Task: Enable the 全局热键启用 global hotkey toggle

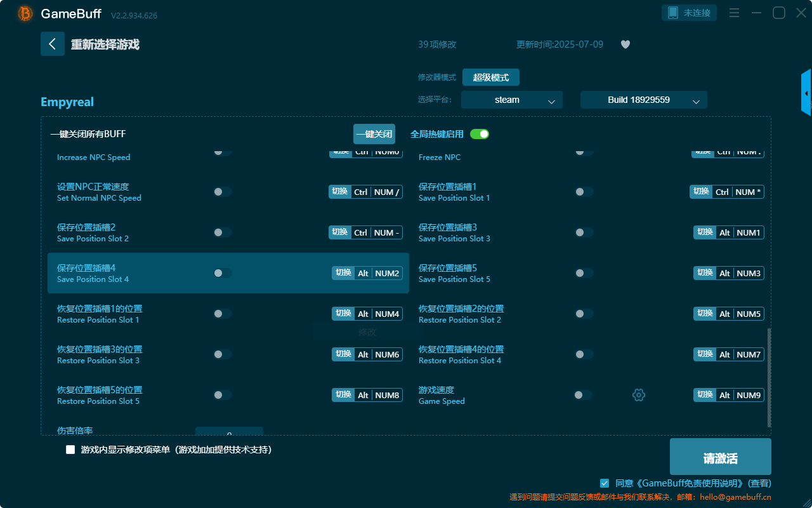Action: (480, 134)
